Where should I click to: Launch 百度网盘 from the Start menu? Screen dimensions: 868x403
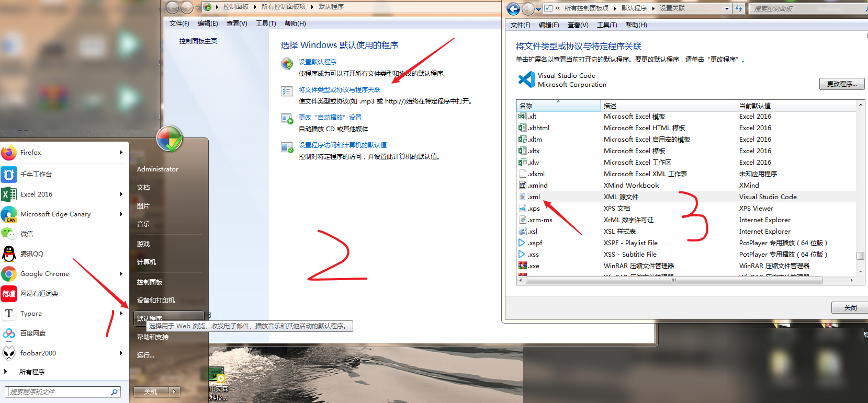(x=63, y=333)
